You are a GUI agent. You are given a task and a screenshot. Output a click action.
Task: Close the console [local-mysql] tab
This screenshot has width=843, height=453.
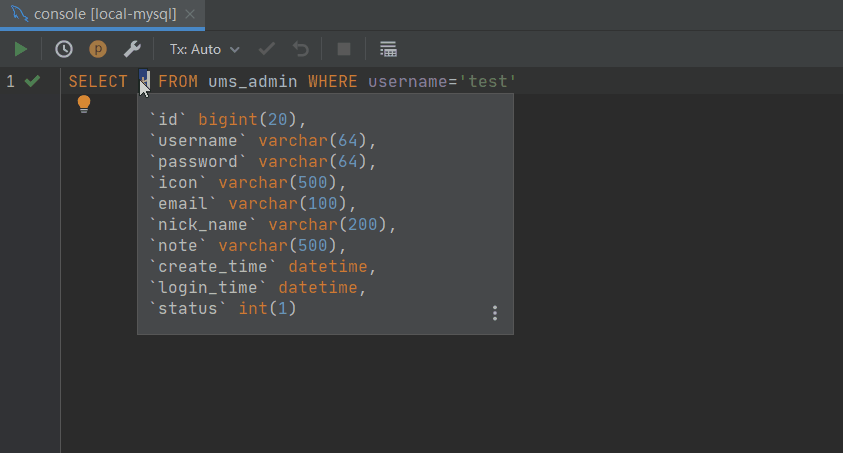pos(191,14)
